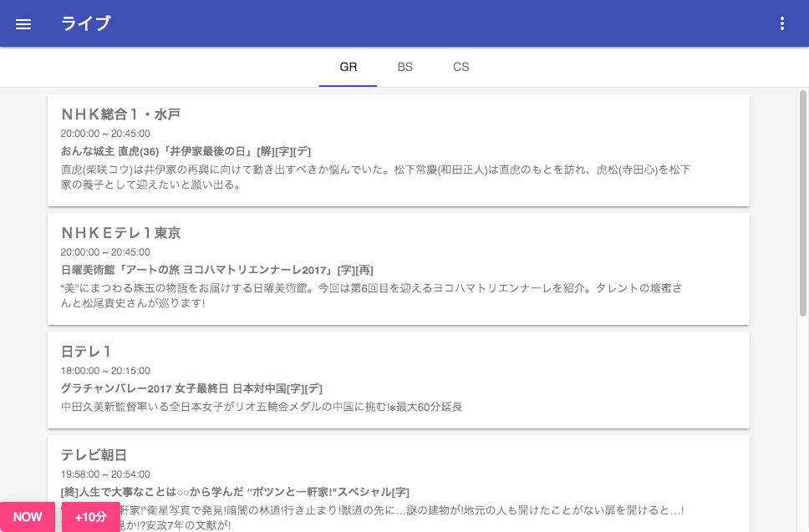Open the 日テレ1 channel card
This screenshot has height=532, width=809.
[x=399, y=380]
